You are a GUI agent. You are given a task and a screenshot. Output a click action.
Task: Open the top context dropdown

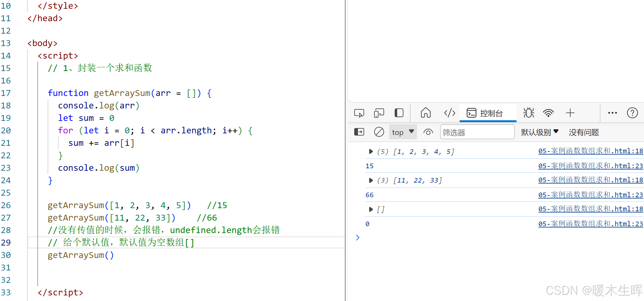tap(403, 132)
